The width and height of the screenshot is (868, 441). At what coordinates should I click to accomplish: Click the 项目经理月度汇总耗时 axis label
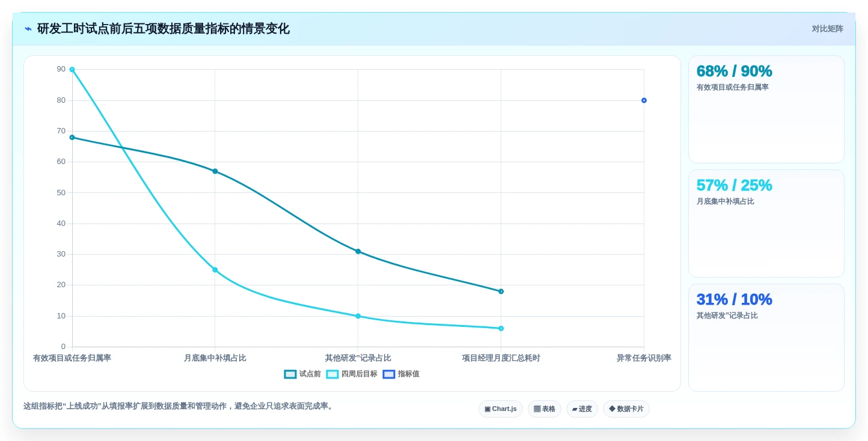coord(501,358)
